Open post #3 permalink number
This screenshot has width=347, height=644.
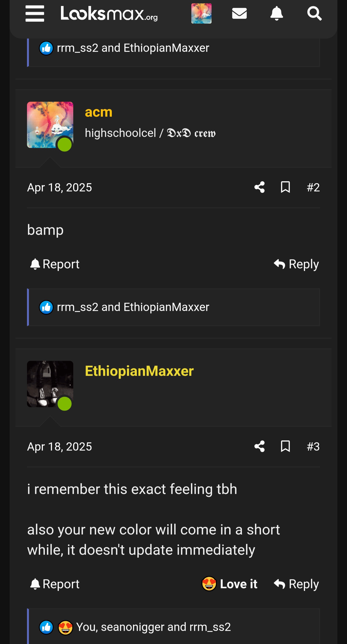click(x=313, y=447)
